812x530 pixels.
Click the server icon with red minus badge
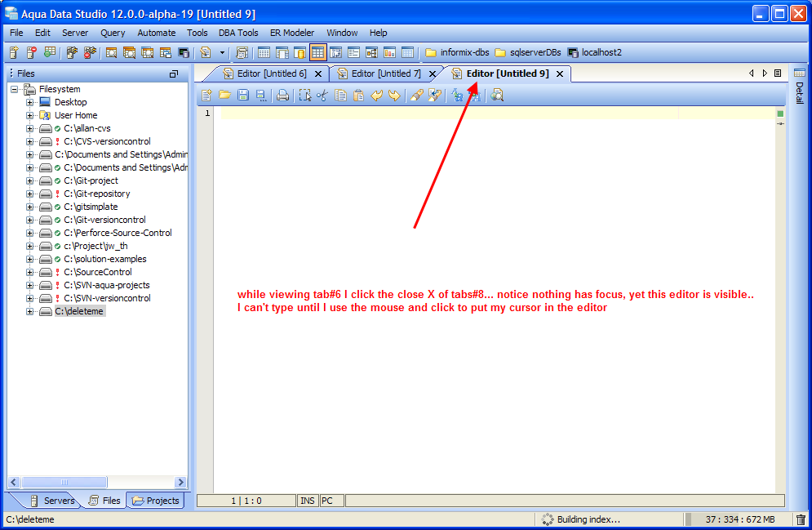(x=32, y=52)
